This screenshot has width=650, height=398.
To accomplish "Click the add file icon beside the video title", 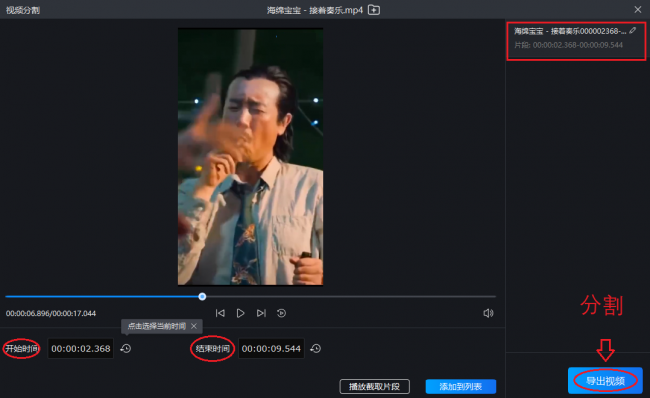I will (374, 10).
